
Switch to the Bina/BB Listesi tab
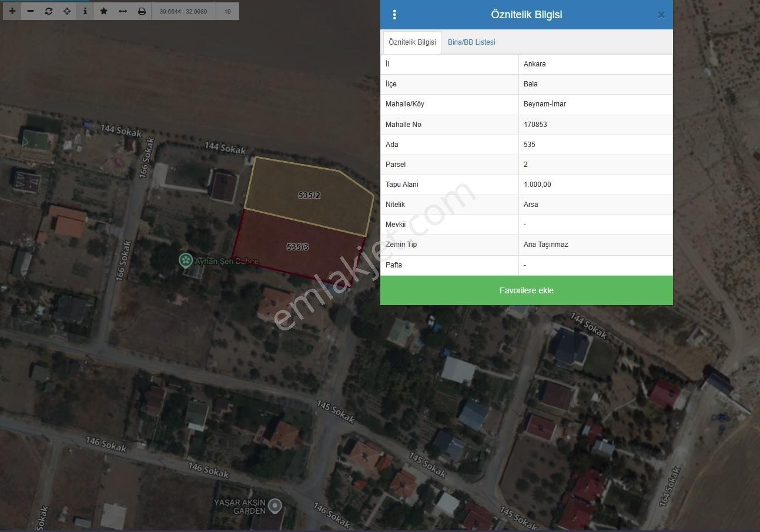pos(471,42)
